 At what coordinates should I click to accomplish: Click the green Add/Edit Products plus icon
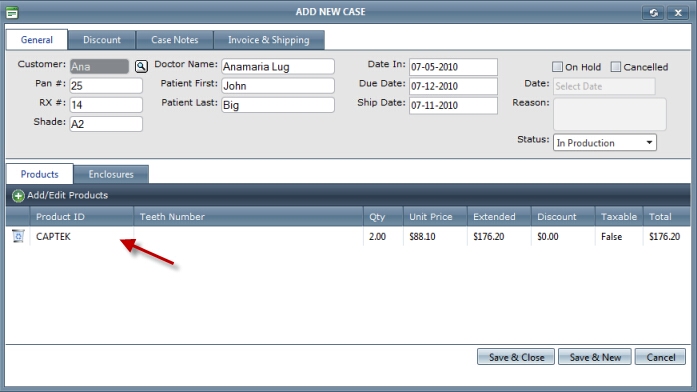[x=18, y=196]
